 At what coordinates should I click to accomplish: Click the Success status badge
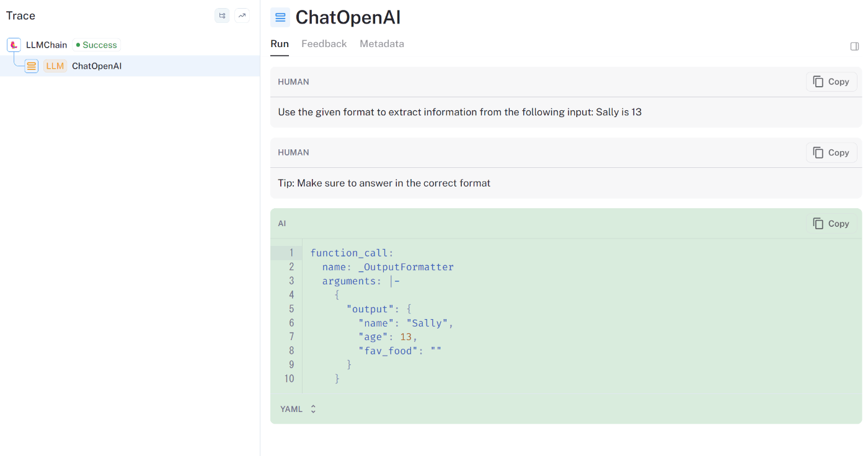97,45
